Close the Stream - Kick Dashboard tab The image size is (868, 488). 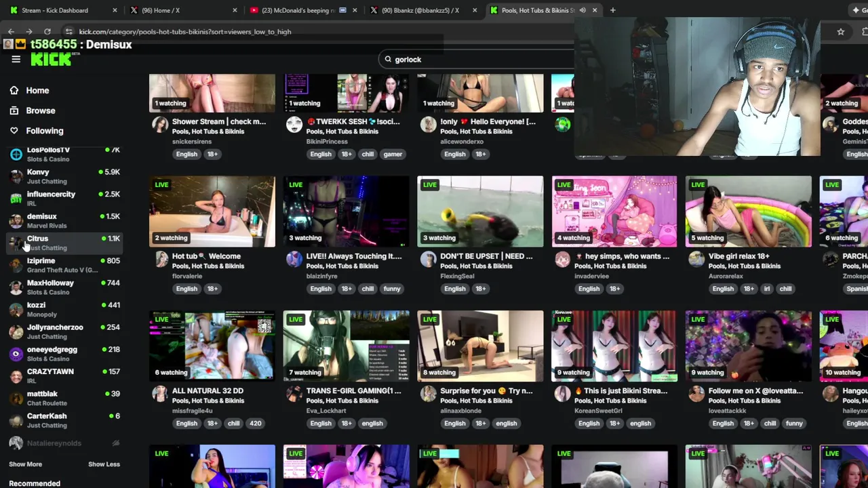(115, 10)
